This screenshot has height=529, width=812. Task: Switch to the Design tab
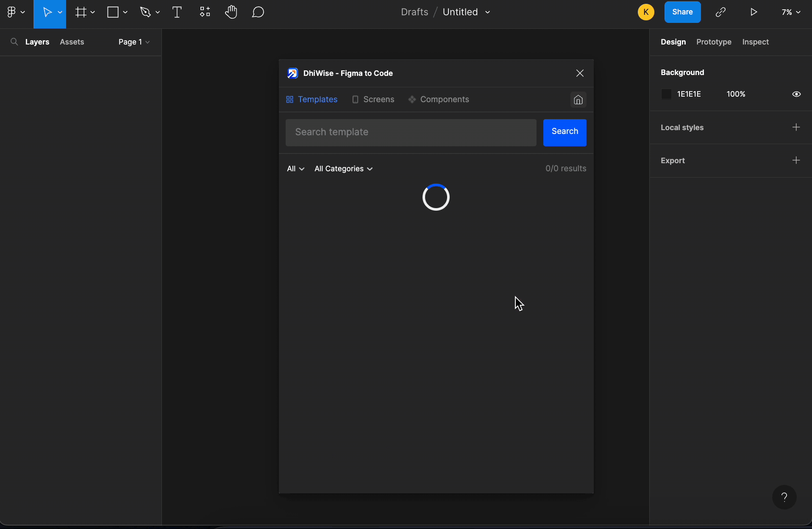click(673, 42)
